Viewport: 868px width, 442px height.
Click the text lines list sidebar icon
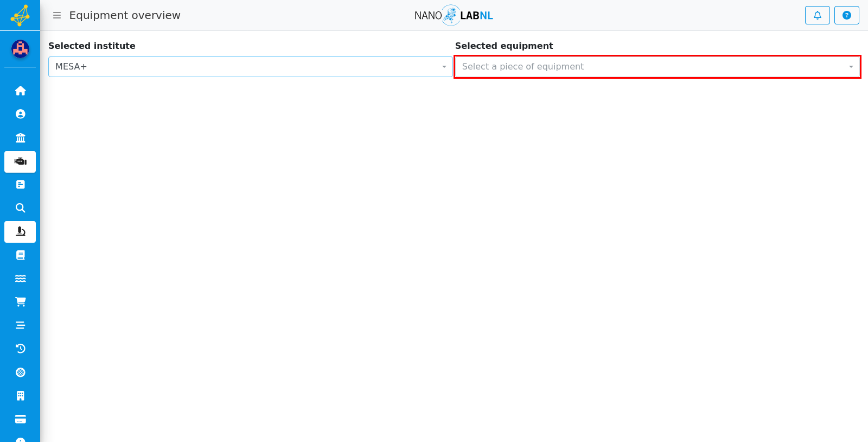point(20,325)
